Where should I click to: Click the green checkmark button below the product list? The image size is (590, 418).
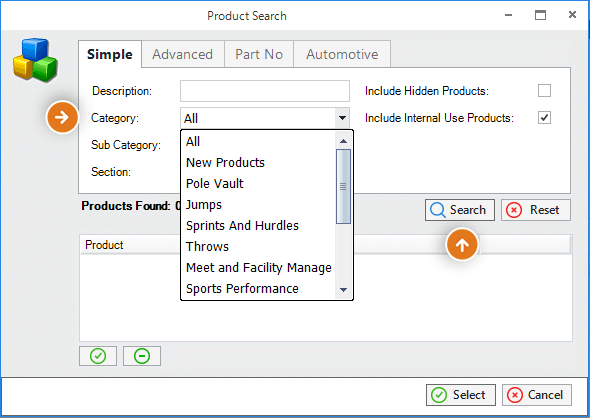pos(98,356)
